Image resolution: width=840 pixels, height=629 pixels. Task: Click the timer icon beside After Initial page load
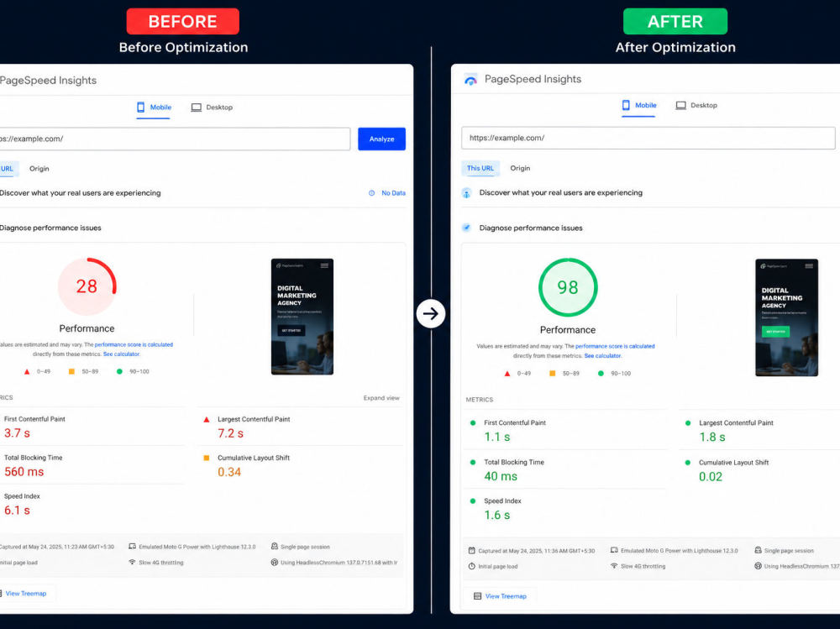(x=471, y=566)
